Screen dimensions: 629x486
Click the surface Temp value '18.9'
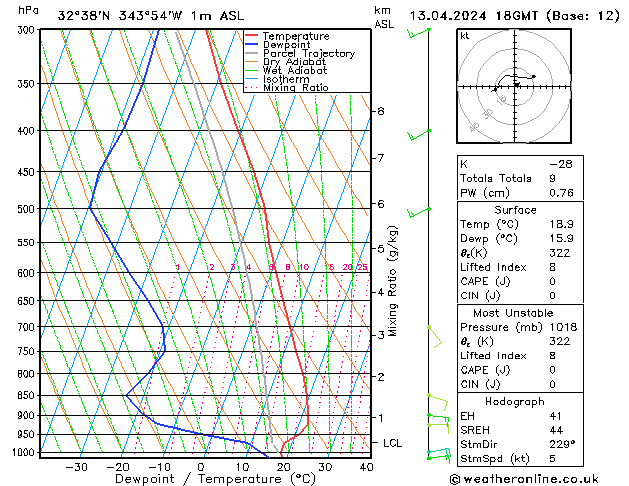(561, 224)
